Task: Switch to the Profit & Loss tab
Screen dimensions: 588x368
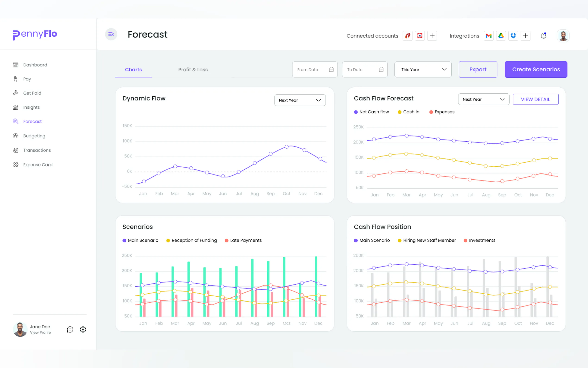Action: pos(193,70)
